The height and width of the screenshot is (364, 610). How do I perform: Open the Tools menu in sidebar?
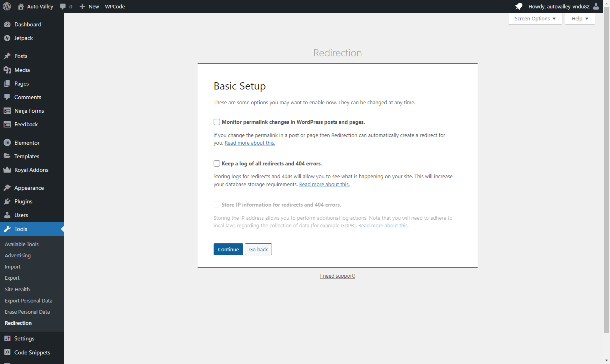pyautogui.click(x=32, y=229)
